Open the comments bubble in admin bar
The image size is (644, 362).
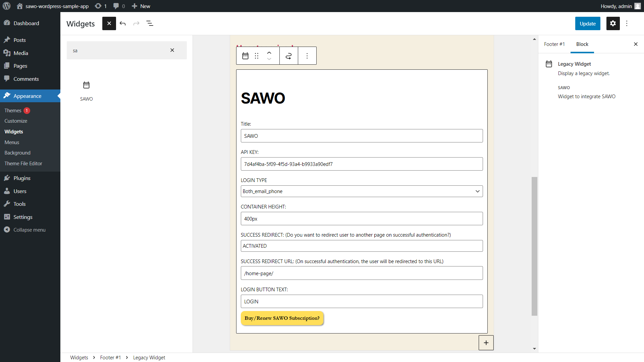point(119,6)
